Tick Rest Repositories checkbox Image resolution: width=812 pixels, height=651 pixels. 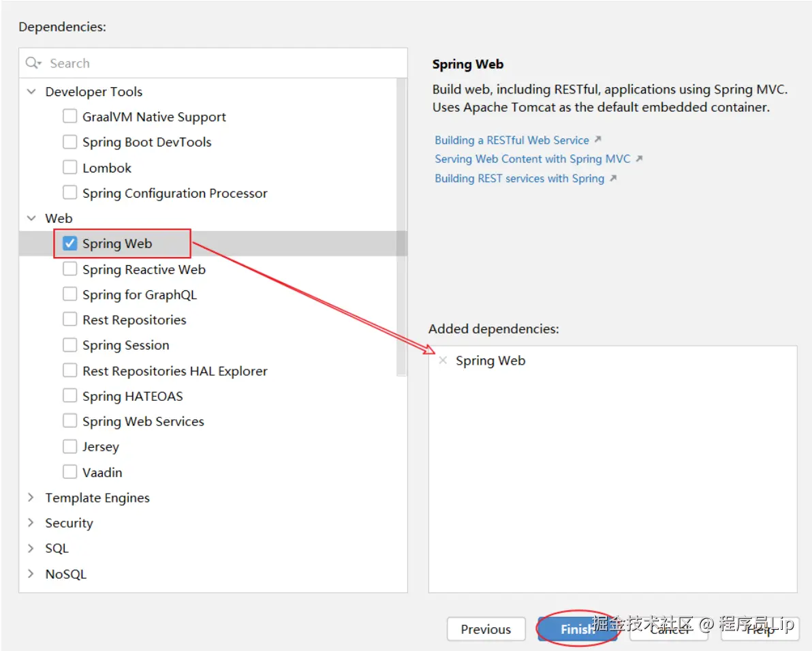[x=70, y=319]
